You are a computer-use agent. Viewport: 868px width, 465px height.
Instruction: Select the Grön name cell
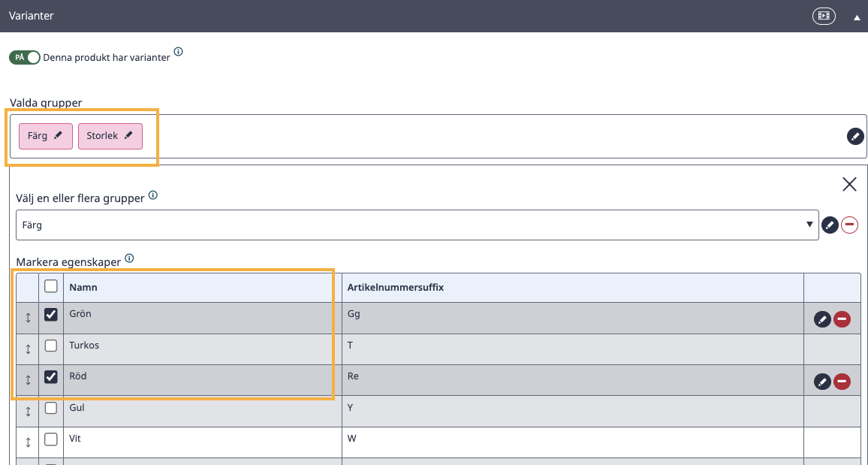click(203, 318)
